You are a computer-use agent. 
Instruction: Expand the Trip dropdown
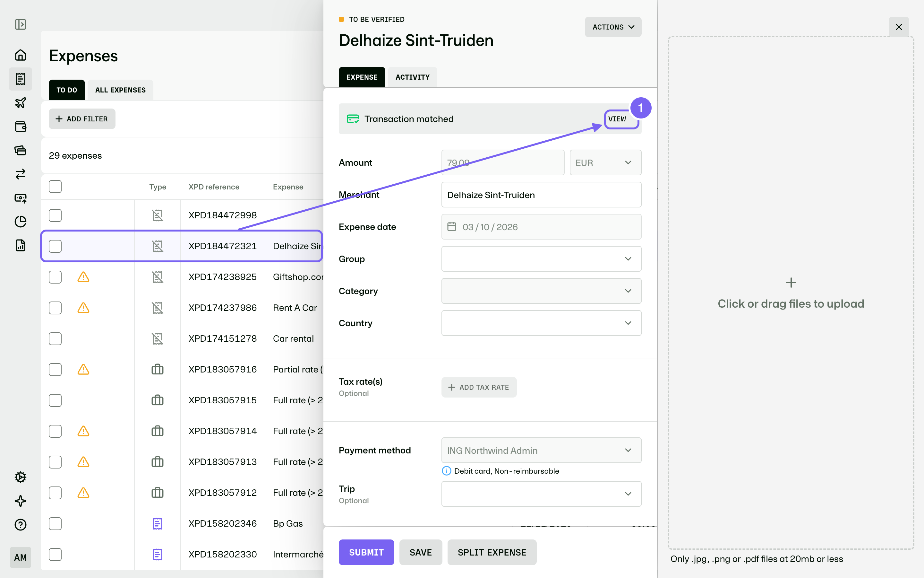pos(541,494)
